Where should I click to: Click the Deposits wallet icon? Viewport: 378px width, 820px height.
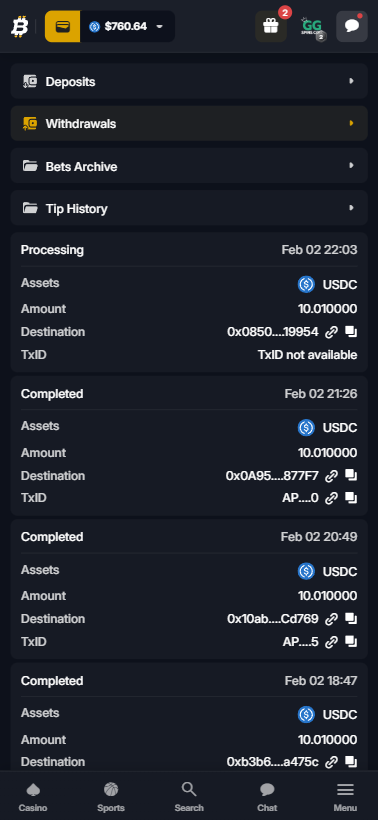tap(30, 82)
